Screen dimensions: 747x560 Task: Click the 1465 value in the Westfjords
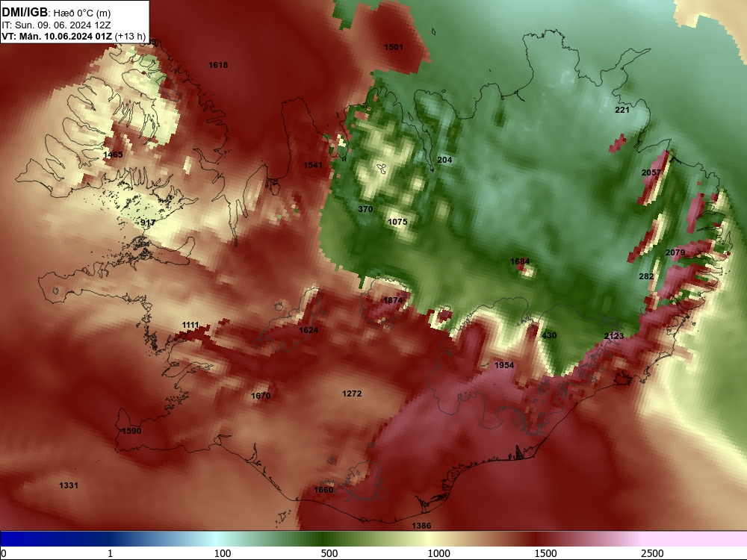click(113, 155)
